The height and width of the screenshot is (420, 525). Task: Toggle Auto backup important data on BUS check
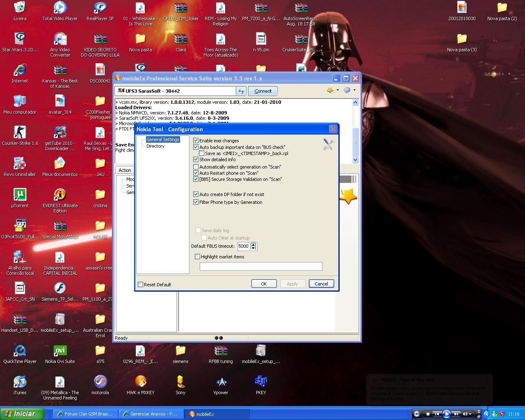coord(196,147)
